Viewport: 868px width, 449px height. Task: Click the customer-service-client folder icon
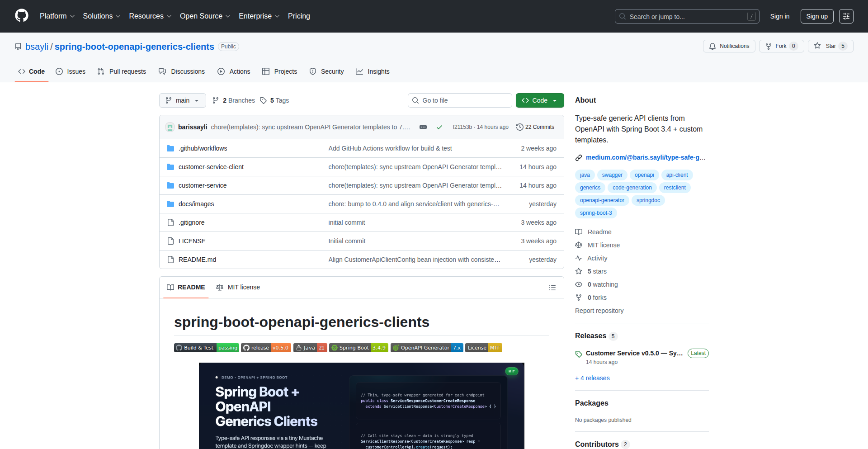pyautogui.click(x=170, y=167)
